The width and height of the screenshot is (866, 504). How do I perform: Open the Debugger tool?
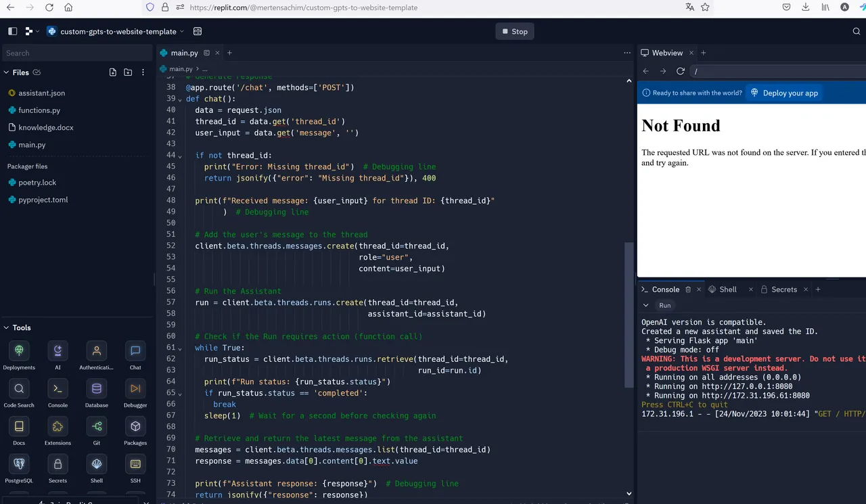135,394
